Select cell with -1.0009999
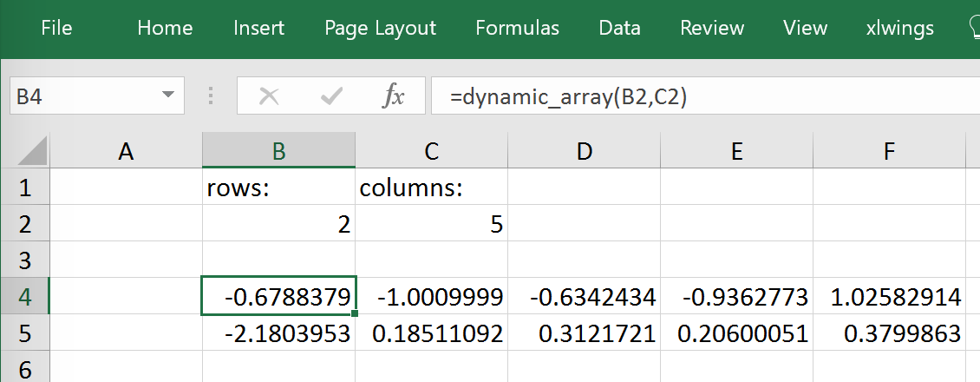The width and height of the screenshot is (980, 382). click(x=431, y=296)
